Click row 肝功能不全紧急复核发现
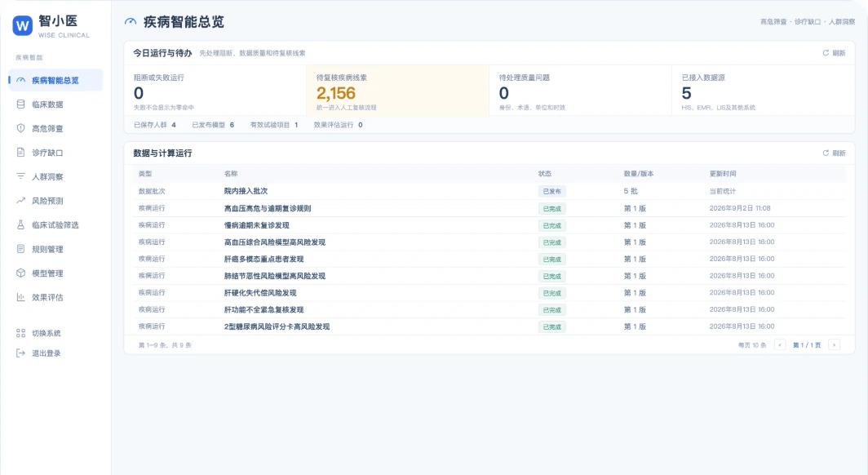The height and width of the screenshot is (475, 868). 489,309
